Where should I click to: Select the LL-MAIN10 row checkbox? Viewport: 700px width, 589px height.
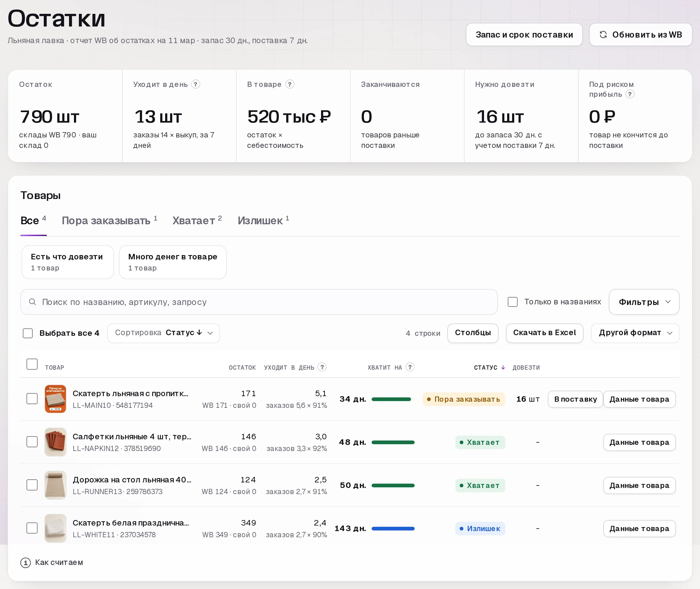(32, 399)
